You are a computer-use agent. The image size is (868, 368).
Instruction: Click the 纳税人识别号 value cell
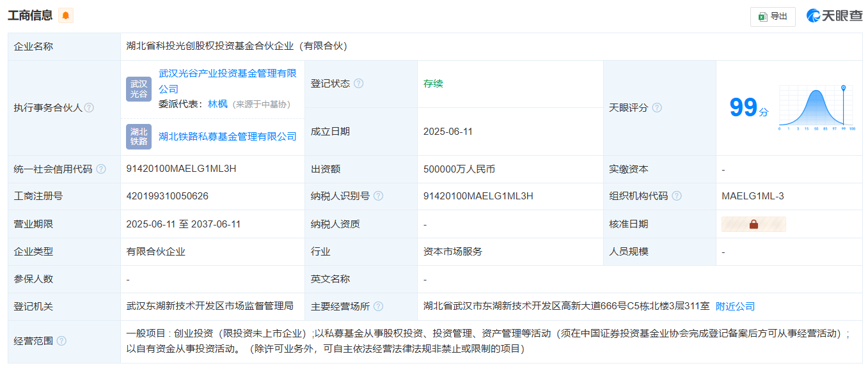[510, 196]
